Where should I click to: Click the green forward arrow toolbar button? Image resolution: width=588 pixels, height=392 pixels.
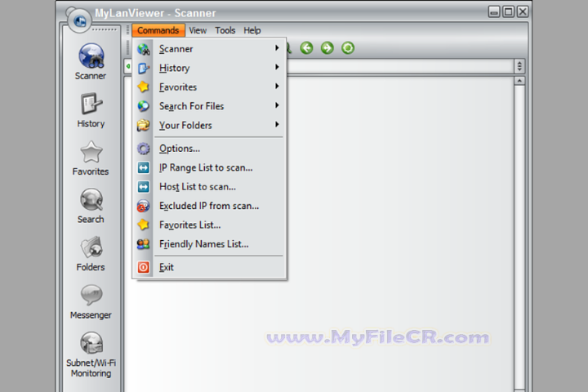(327, 48)
